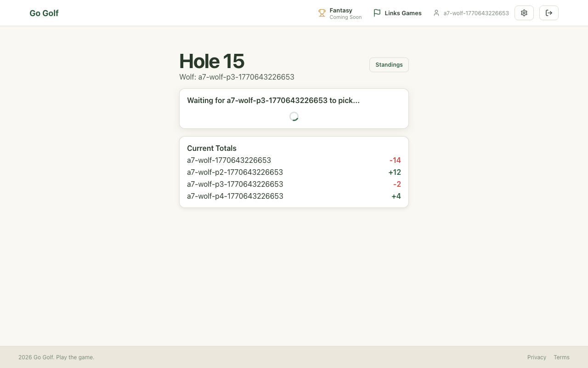The width and height of the screenshot is (588, 368).
Task: Select player a7-wolf-p2 in Current Totals
Action: [235, 172]
